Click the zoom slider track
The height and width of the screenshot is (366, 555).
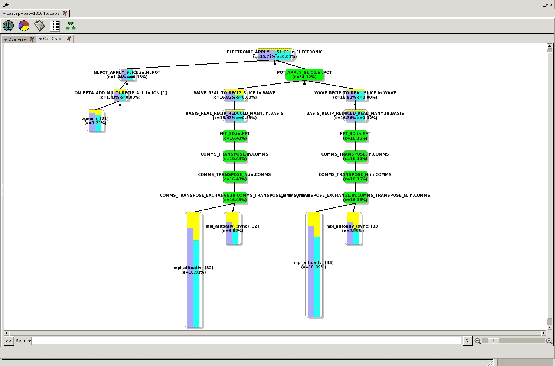(513, 341)
